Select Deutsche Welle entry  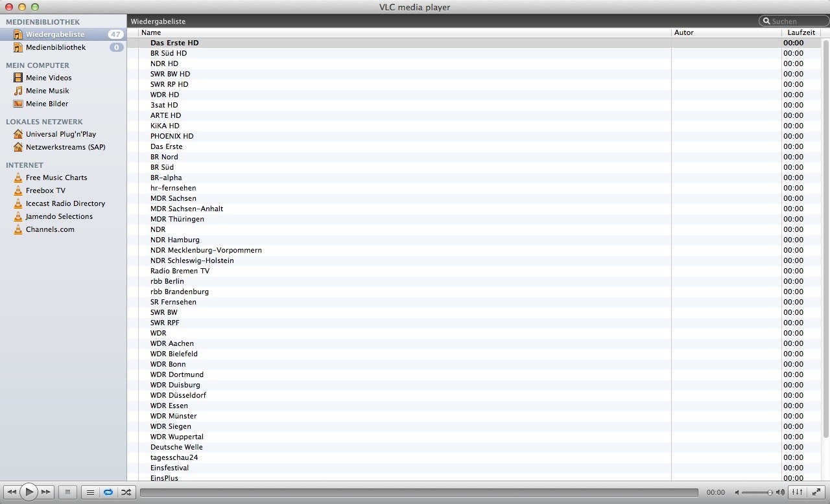(474, 447)
